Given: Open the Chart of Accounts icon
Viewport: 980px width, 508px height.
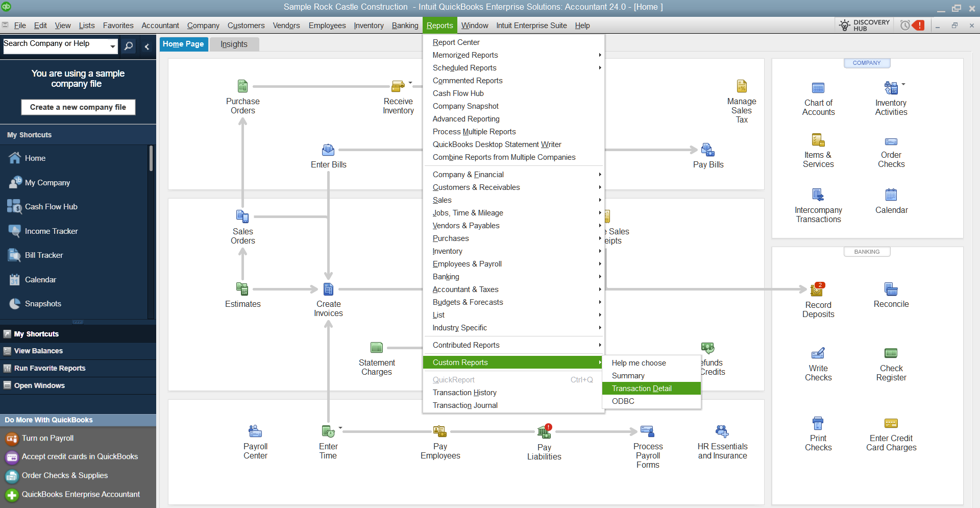Looking at the screenshot, I should point(818,88).
